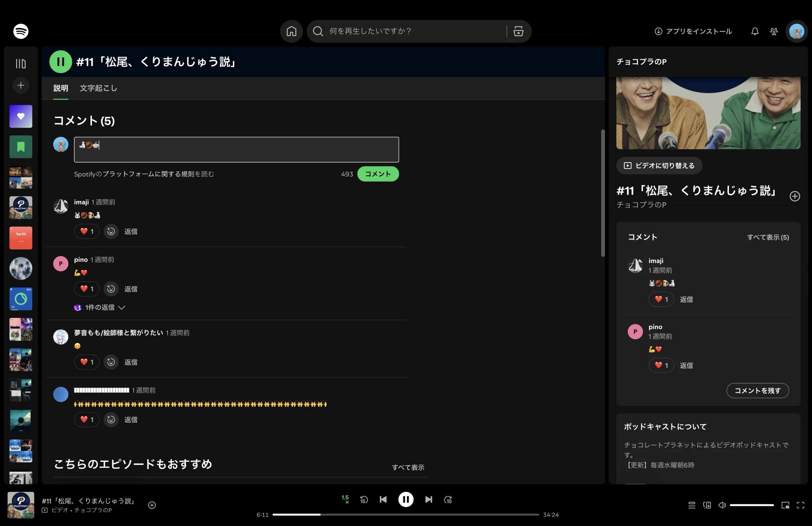The width and height of the screenshot is (812, 526).
Task: Reply to pino's comment in main list
Action: pyautogui.click(x=131, y=289)
